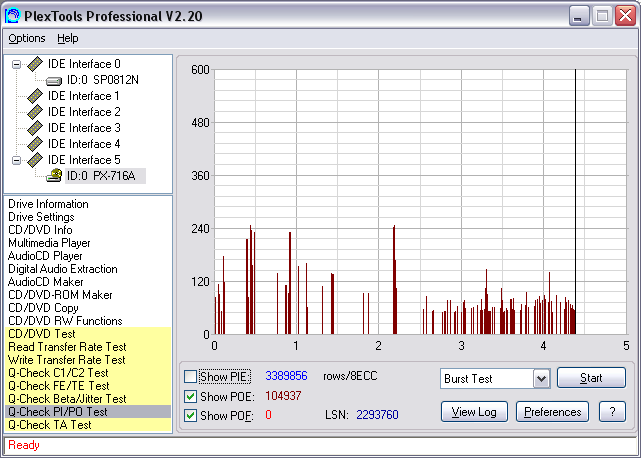Select Q-Check PI/PO Test
Image resolution: width=641 pixels, height=458 pixels.
tap(88, 412)
